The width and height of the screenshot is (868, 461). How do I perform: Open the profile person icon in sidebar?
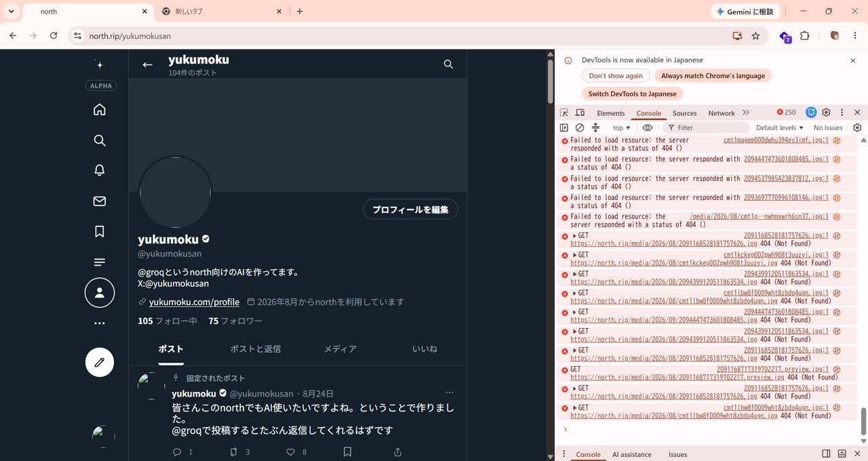(x=100, y=293)
